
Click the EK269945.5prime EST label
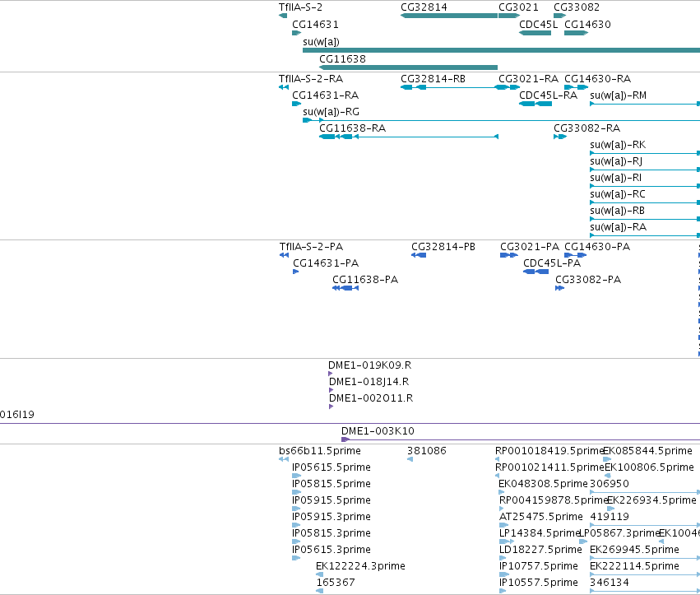634,550
